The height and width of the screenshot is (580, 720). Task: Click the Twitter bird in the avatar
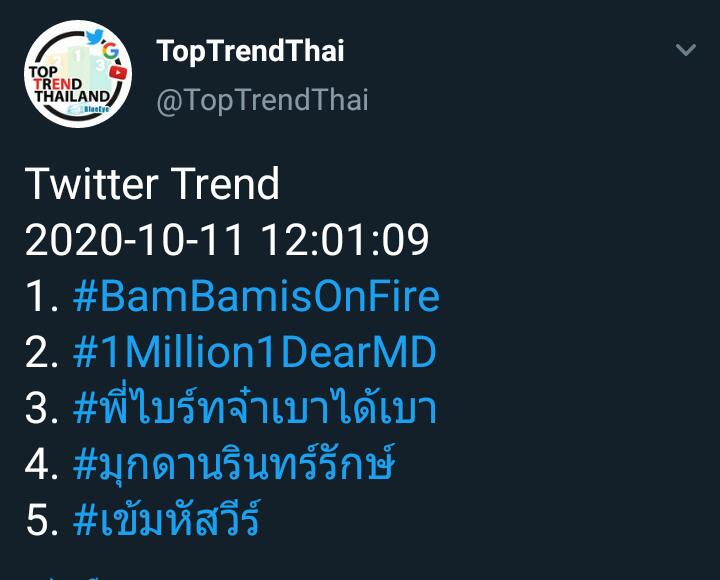tap(93, 37)
